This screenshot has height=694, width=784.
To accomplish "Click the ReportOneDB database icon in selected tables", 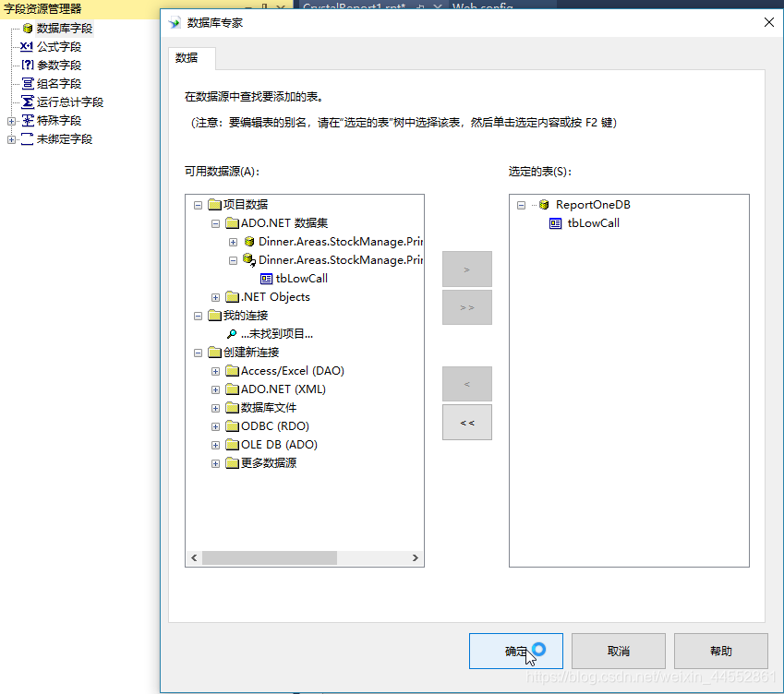I will [x=544, y=204].
